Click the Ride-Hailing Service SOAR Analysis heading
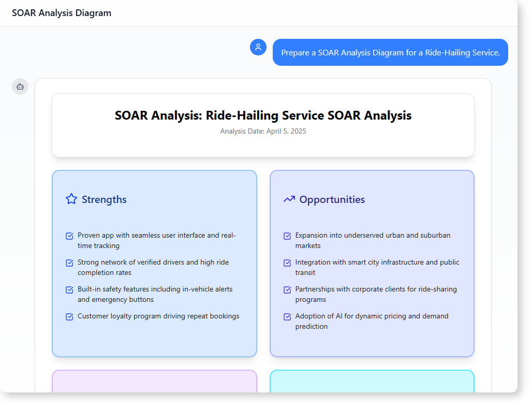 pos(263,115)
